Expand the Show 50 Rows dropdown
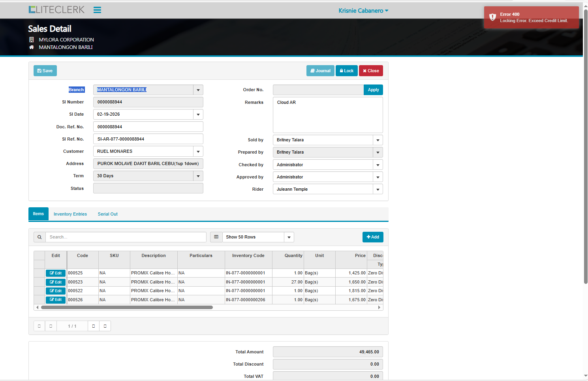Screen dimensions: 588x381 point(289,237)
